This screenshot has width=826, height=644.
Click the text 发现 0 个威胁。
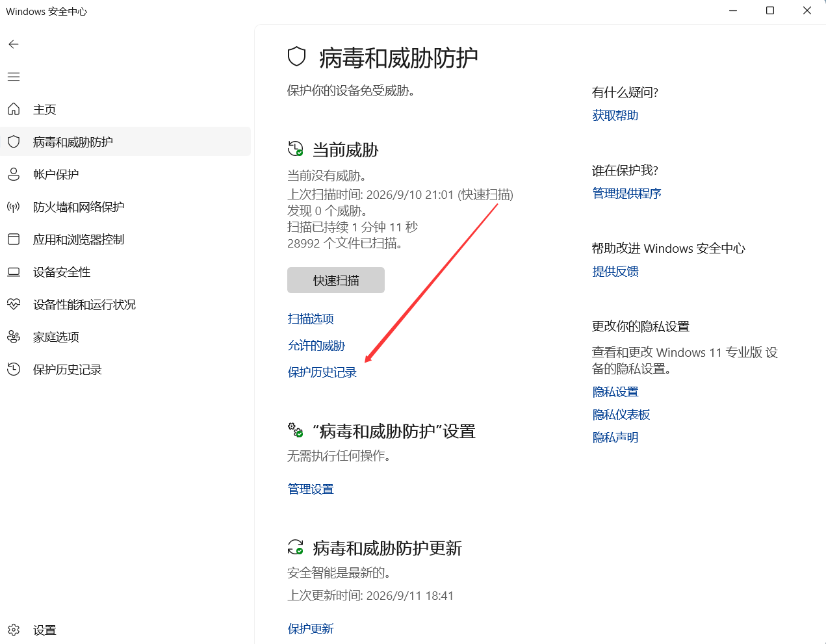328,211
